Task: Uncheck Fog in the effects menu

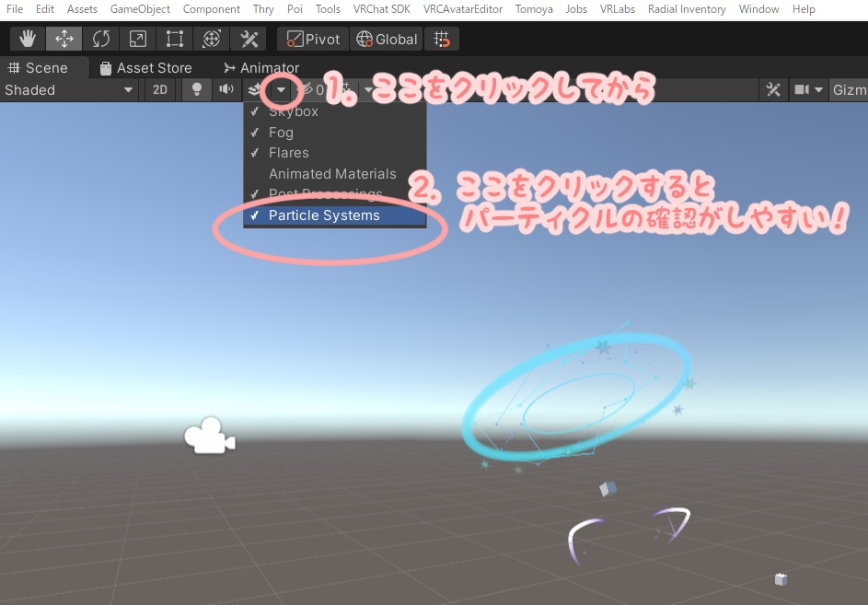Action: point(281,132)
